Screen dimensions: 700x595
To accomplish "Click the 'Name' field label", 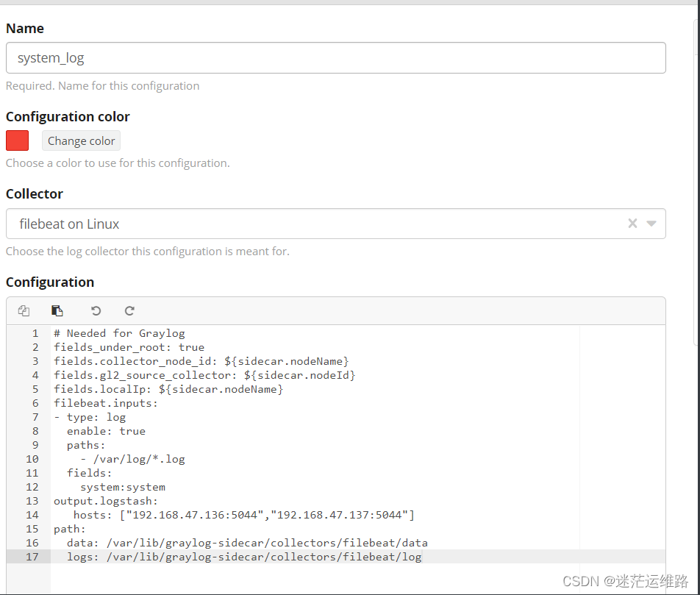I will (25, 29).
